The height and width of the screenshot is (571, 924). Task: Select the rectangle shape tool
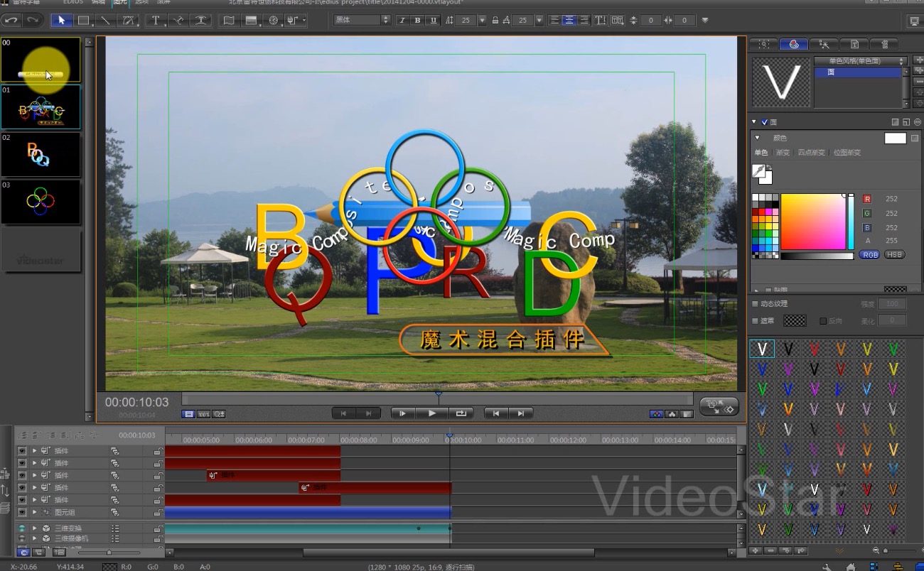tap(83, 21)
